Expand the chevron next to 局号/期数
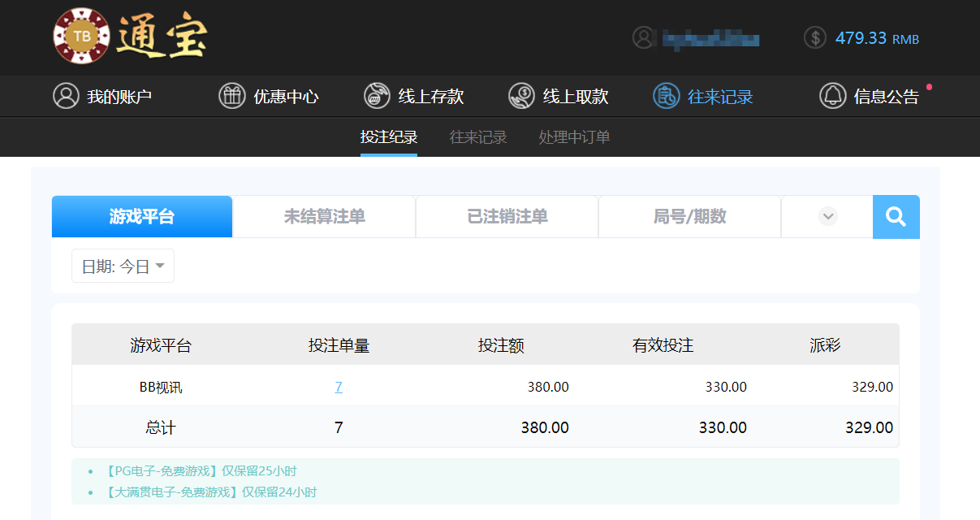980x520 pixels. 827,216
